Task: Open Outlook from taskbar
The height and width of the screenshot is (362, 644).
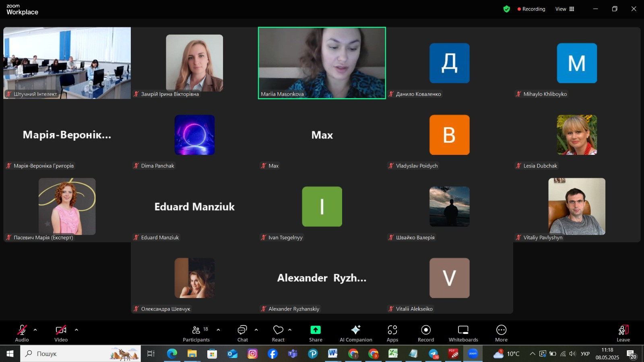Action: 232,354
